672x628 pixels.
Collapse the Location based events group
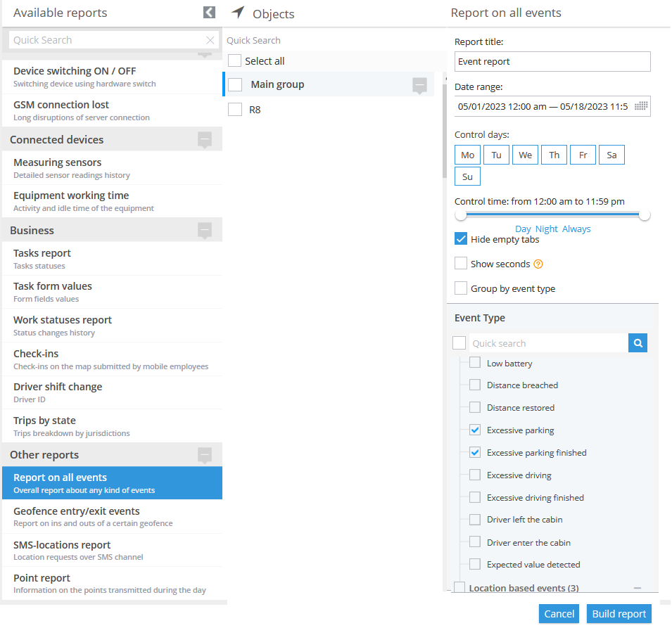point(638,588)
